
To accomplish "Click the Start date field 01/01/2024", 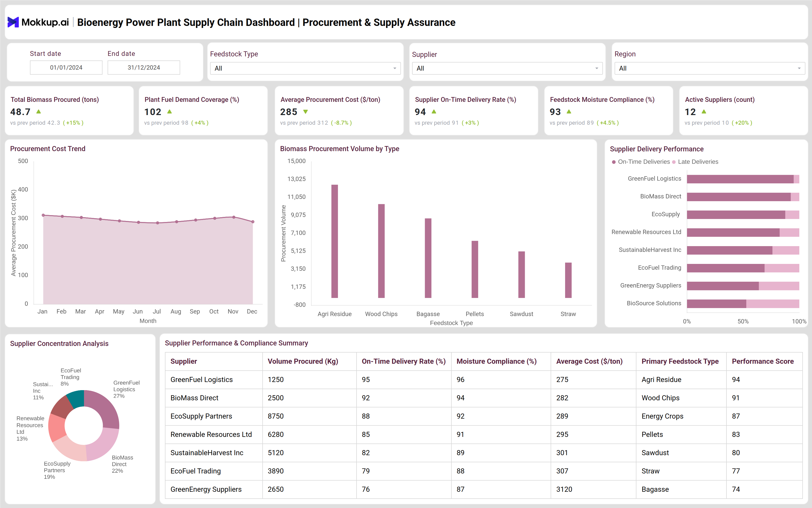I will click(x=66, y=68).
